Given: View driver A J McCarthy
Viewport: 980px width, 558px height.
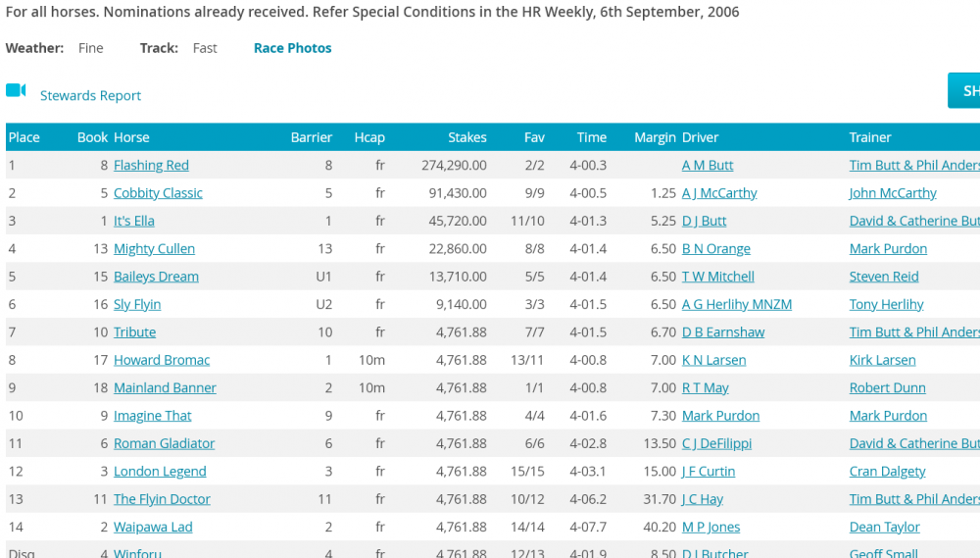Looking at the screenshot, I should coord(719,193).
